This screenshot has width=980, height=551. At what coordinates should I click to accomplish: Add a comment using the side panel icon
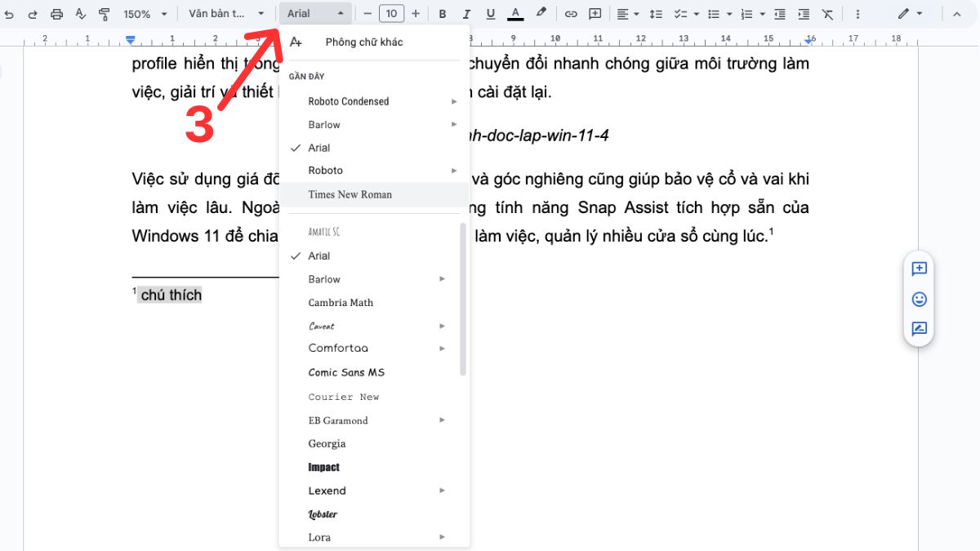point(920,269)
